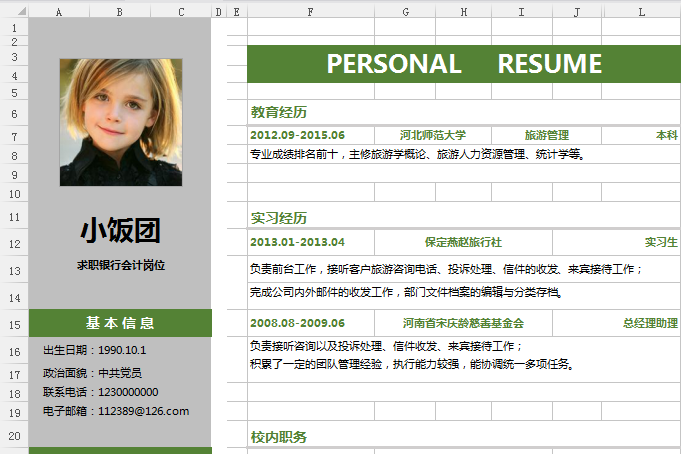Click the PERSONAL RESUME title banner
The width and height of the screenshot is (681, 454).
coord(464,64)
